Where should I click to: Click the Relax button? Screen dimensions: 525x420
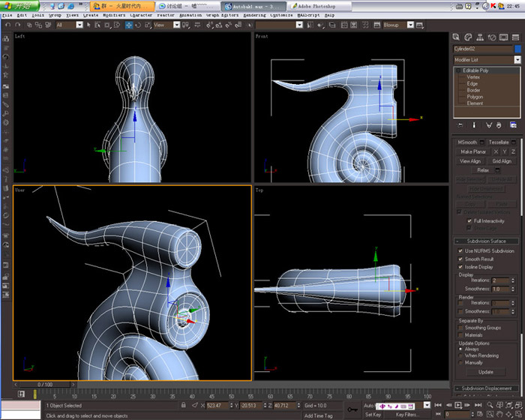pos(482,170)
